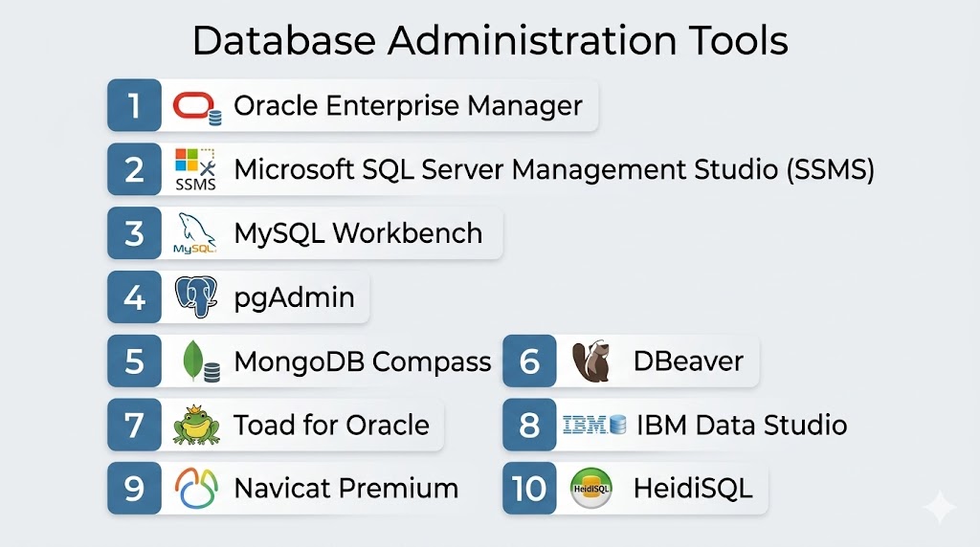
Task: Click the sparkle star in bottom corner
Action: tap(940, 507)
